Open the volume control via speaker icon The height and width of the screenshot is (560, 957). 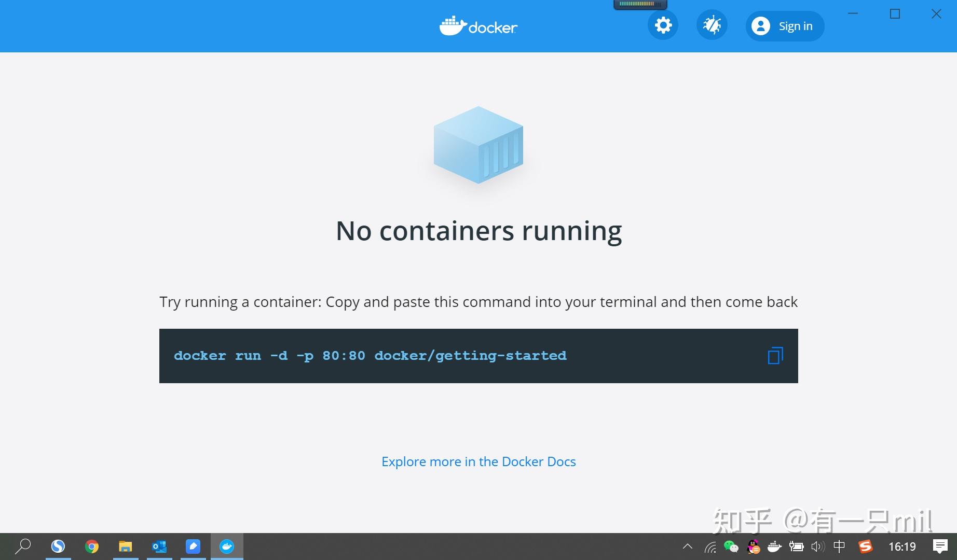(x=818, y=546)
